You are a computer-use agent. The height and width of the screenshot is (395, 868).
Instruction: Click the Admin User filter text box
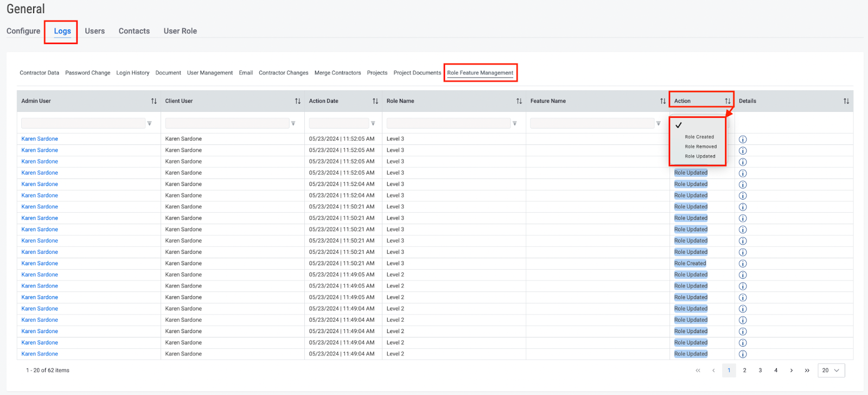(83, 124)
